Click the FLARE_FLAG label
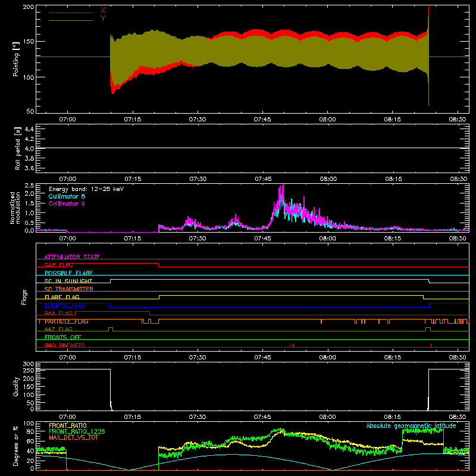The width and height of the screenshot is (476, 476). (62, 297)
